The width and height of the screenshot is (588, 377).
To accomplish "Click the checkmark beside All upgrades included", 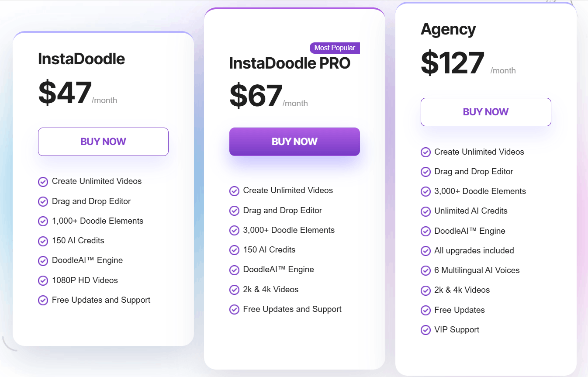I will click(x=426, y=251).
